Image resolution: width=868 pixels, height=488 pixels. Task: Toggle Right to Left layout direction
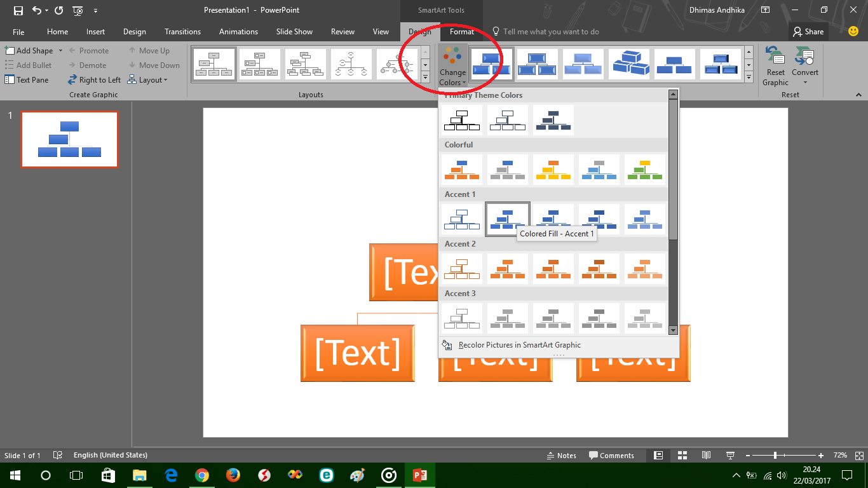click(95, 80)
